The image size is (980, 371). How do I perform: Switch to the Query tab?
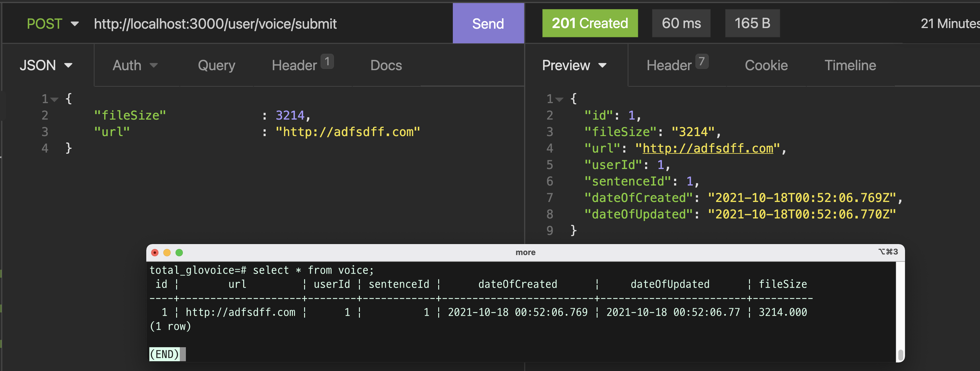[216, 66]
